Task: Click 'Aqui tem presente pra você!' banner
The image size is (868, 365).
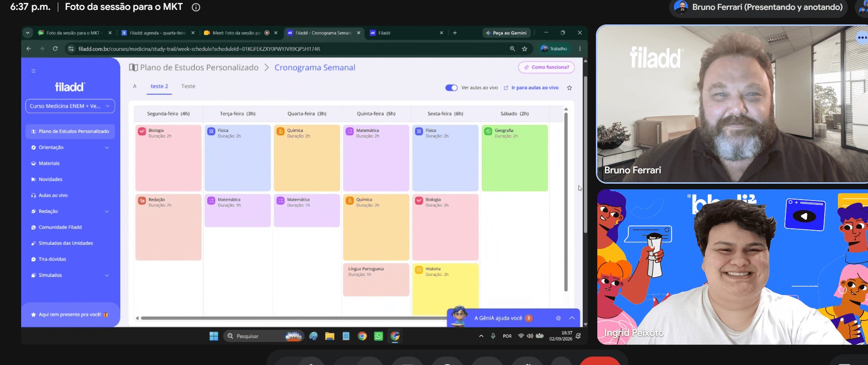Action: (70, 315)
